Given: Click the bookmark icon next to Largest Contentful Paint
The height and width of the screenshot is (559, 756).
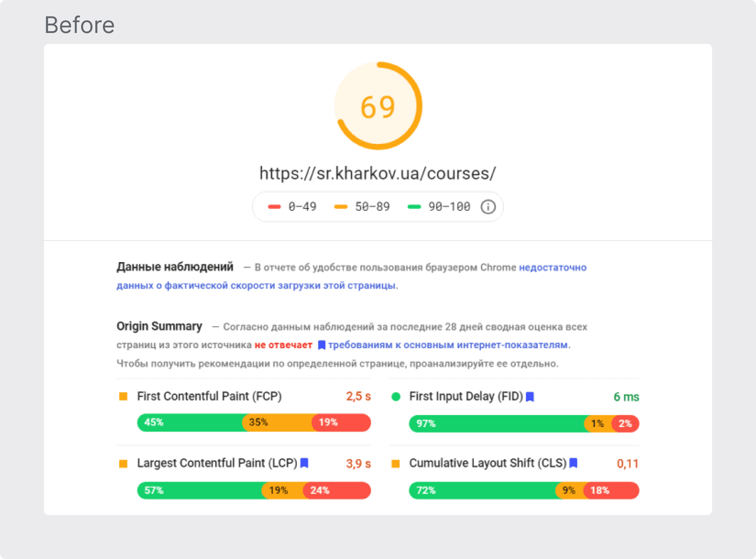Looking at the screenshot, I should (304, 463).
